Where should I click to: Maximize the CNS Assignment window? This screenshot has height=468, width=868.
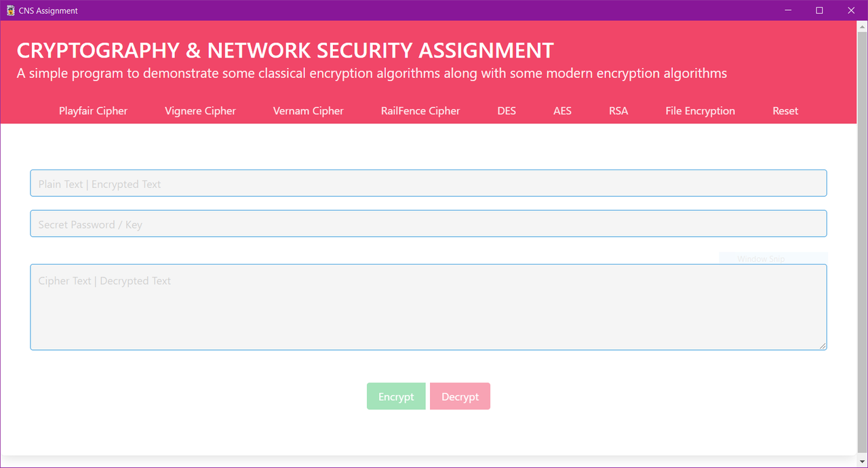[x=819, y=10]
